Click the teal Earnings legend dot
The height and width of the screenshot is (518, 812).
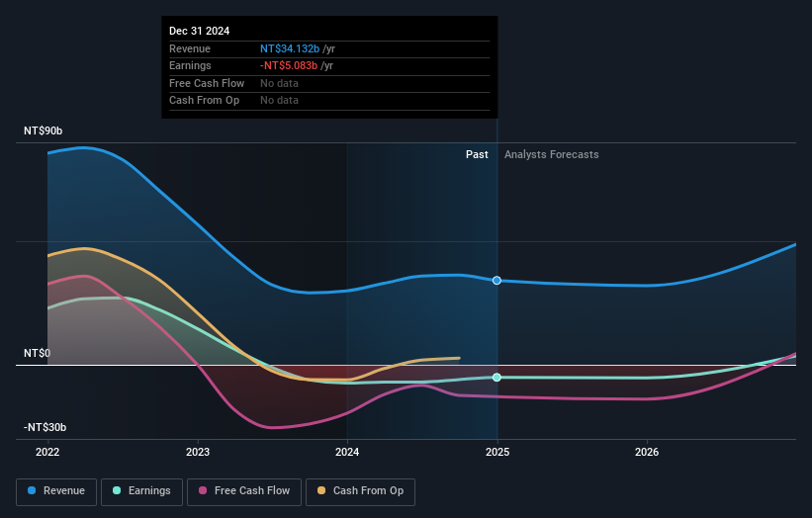click(117, 490)
